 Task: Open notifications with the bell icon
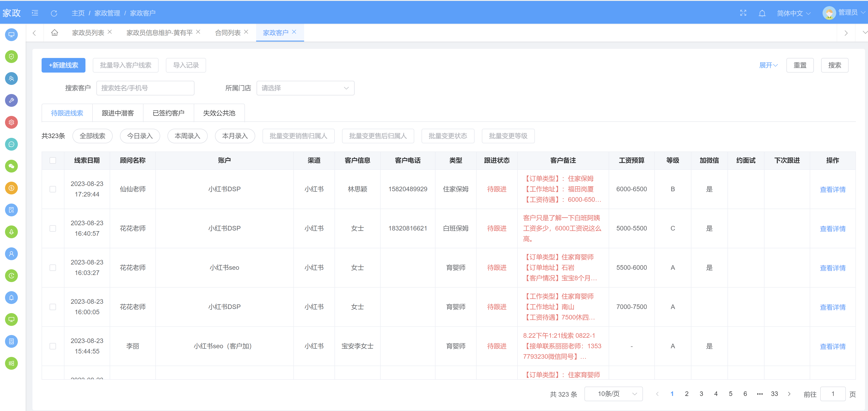pos(762,13)
